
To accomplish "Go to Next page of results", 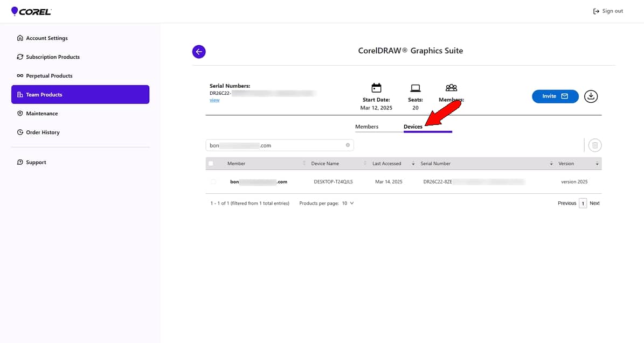I will click(x=594, y=204).
